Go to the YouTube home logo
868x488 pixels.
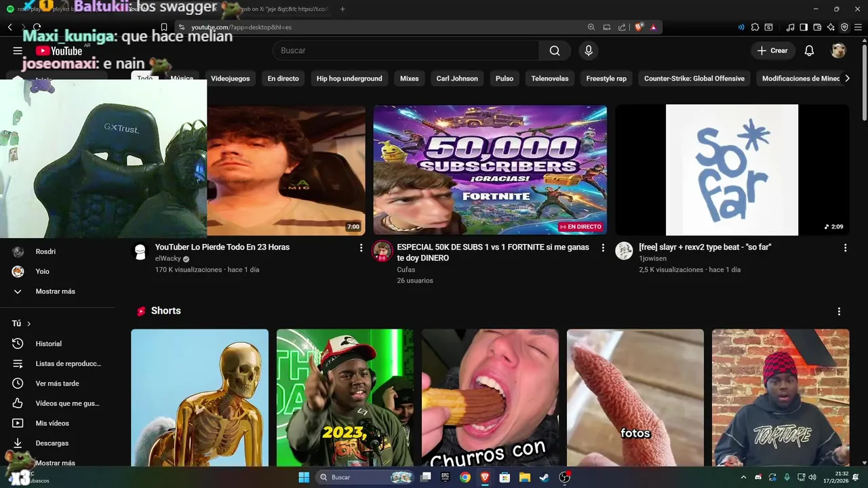tap(59, 51)
